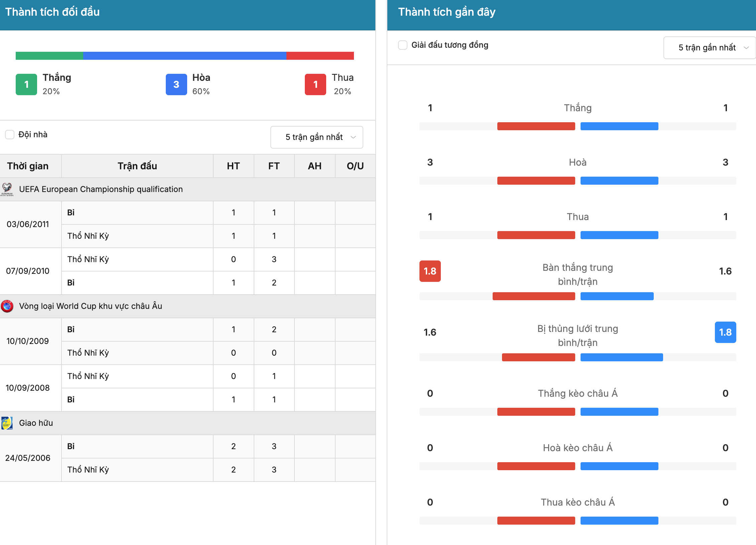Click the Bị thủng lưới trung bình/trận label
Screen dimensions: 756x545
click(x=578, y=336)
